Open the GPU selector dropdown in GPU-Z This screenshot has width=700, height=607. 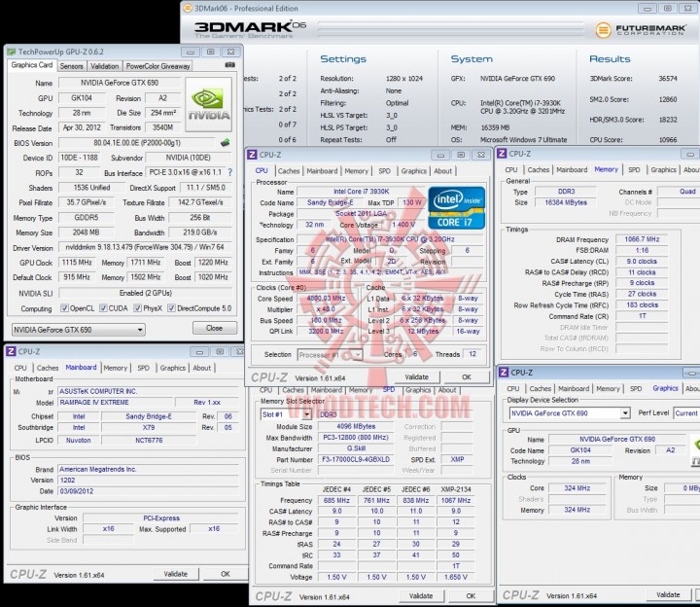(78, 330)
